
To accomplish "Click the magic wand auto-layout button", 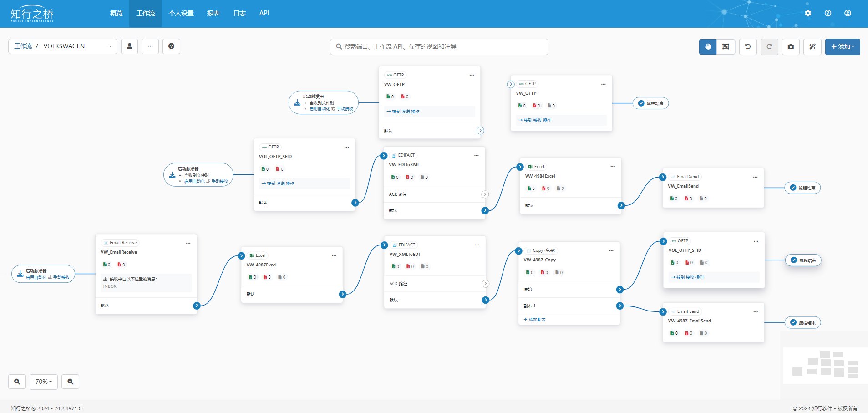I will point(812,46).
